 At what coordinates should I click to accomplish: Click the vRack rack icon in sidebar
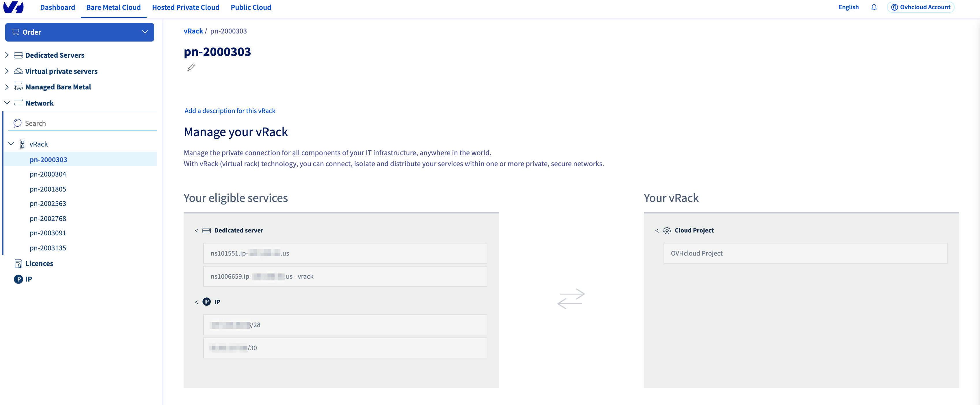click(x=23, y=144)
